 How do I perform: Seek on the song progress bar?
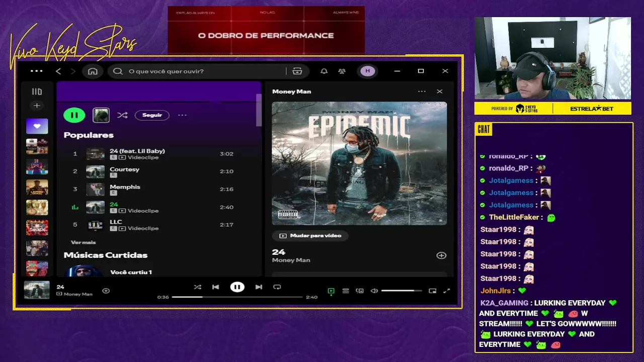click(237, 297)
